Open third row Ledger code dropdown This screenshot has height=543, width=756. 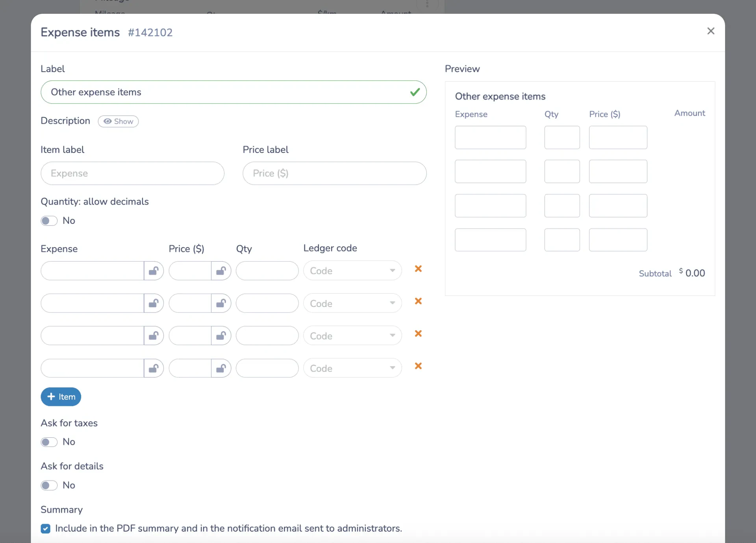352,336
